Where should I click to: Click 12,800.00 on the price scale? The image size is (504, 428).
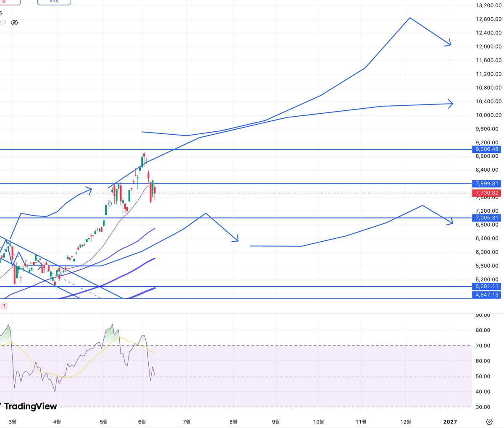click(x=488, y=19)
